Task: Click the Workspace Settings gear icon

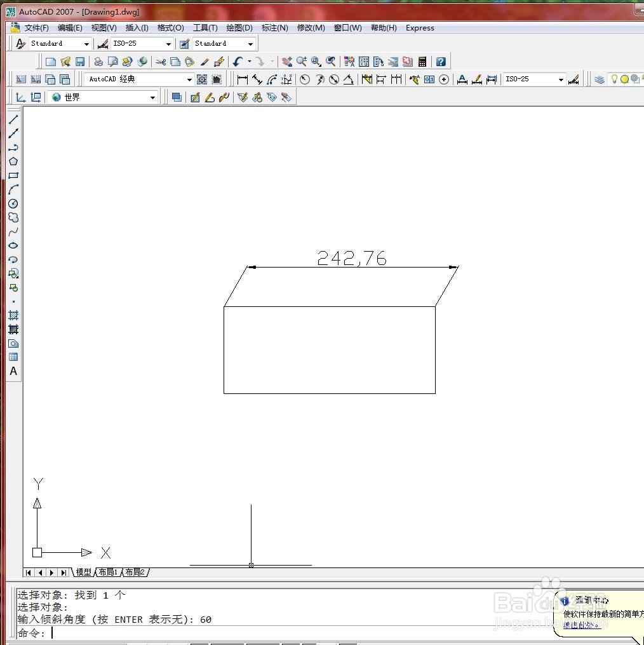Action: 202,79
